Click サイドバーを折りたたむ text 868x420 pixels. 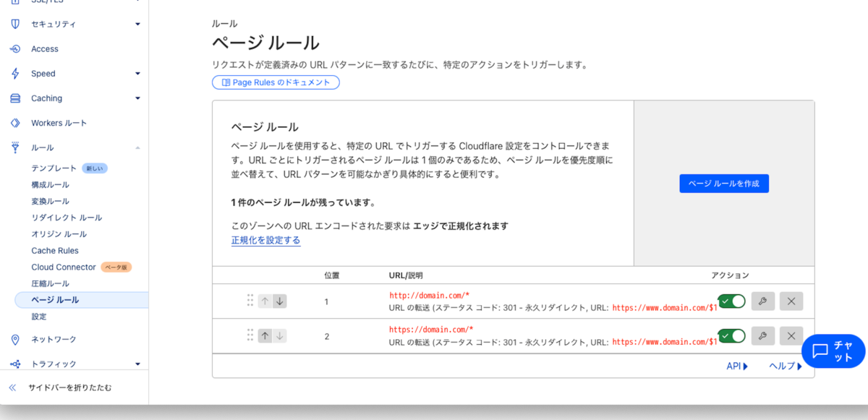[x=70, y=387]
